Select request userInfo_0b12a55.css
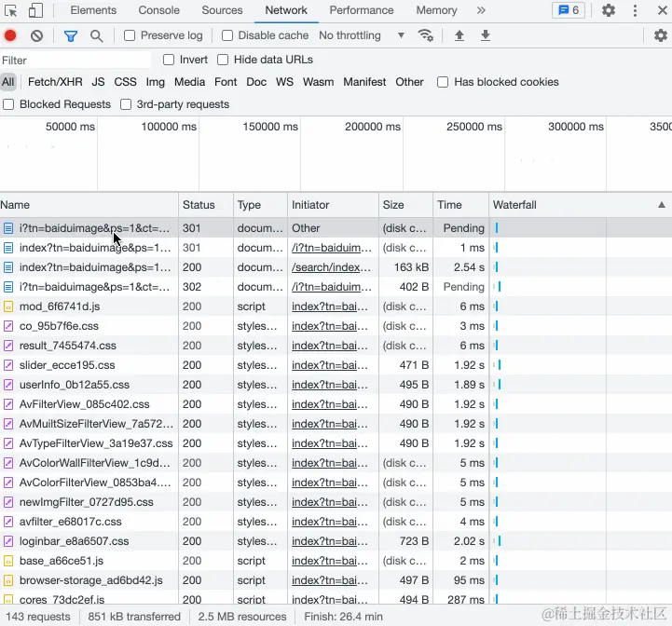Viewport: 672px width, 626px height. point(75,385)
